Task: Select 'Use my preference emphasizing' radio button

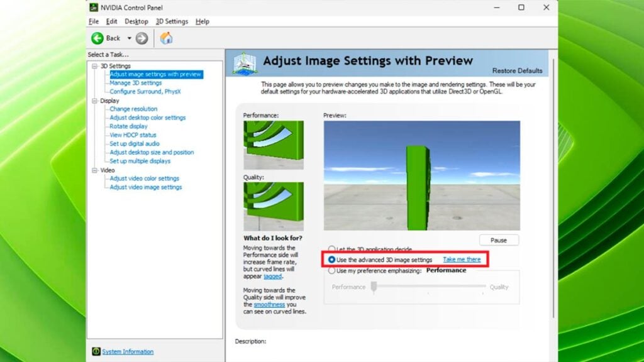Action: 332,271
